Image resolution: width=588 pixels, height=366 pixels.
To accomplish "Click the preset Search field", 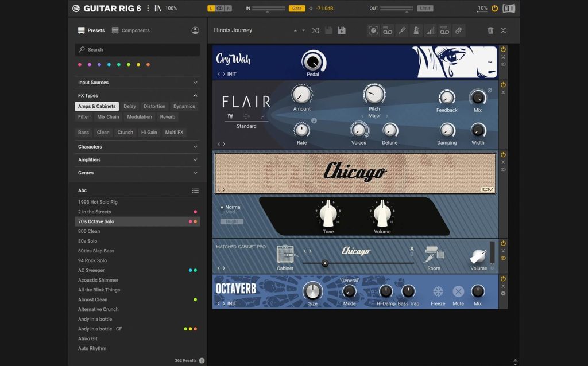I will coord(137,49).
